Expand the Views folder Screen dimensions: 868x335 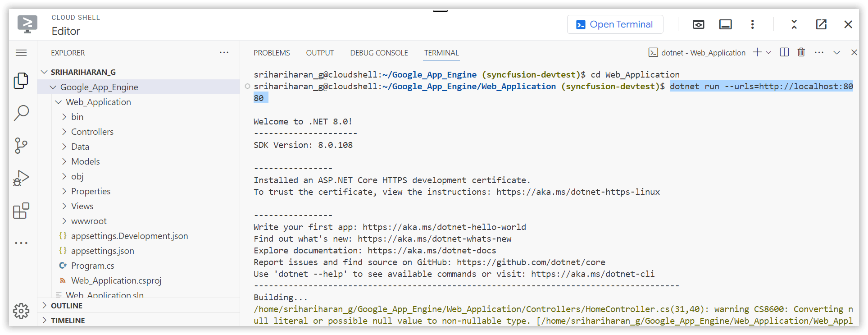[64, 206]
